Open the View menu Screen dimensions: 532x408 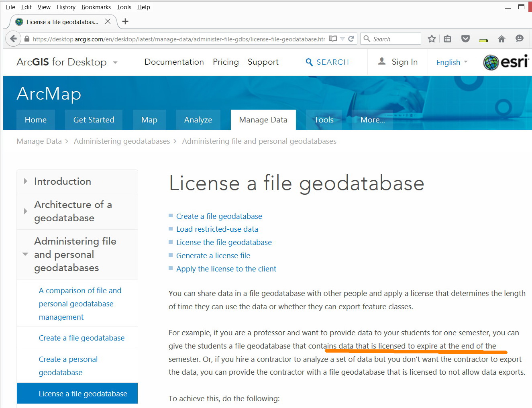[44, 7]
